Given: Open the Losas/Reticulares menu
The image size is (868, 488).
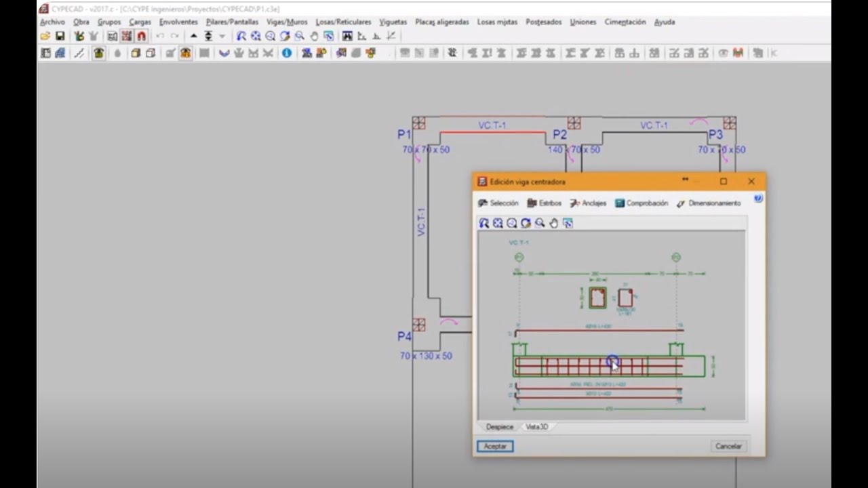Looking at the screenshot, I should pyautogui.click(x=343, y=22).
